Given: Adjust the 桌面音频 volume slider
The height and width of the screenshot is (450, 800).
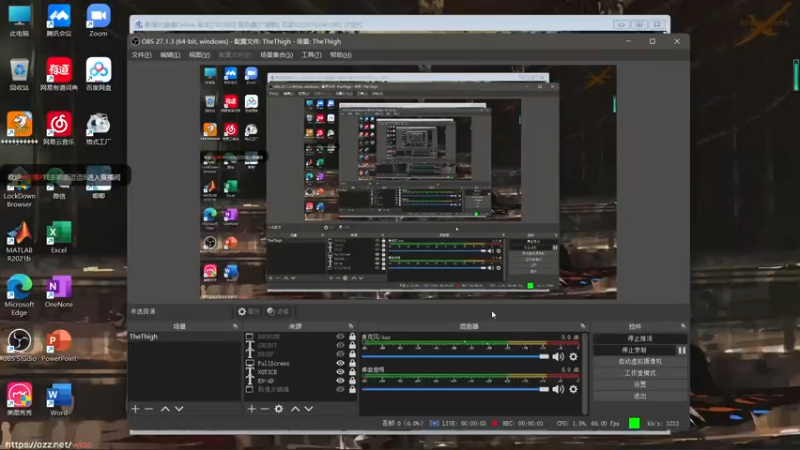Looking at the screenshot, I should coord(456,389).
